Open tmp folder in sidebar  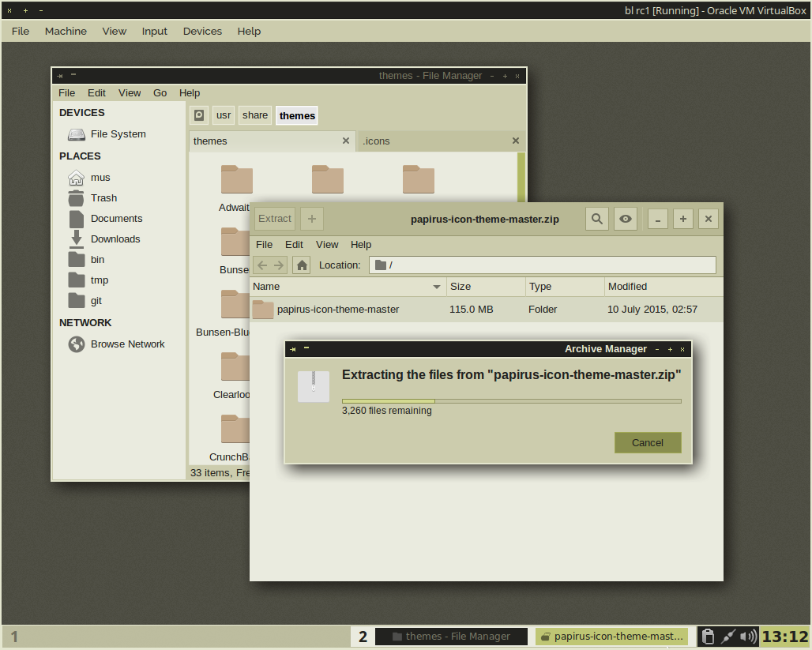(x=100, y=280)
